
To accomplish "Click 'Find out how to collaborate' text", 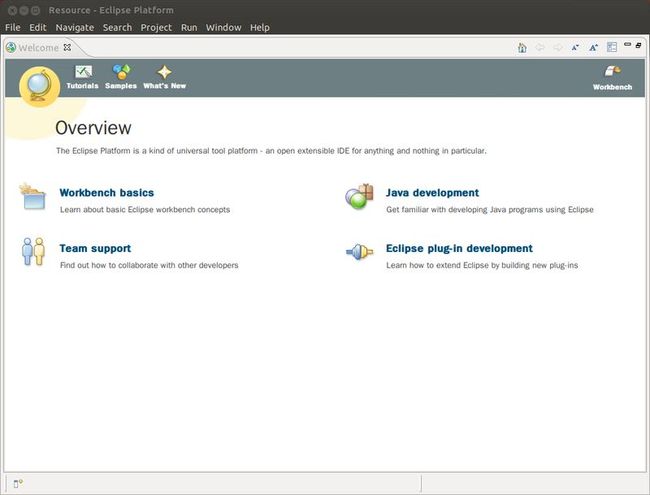I will click(149, 265).
